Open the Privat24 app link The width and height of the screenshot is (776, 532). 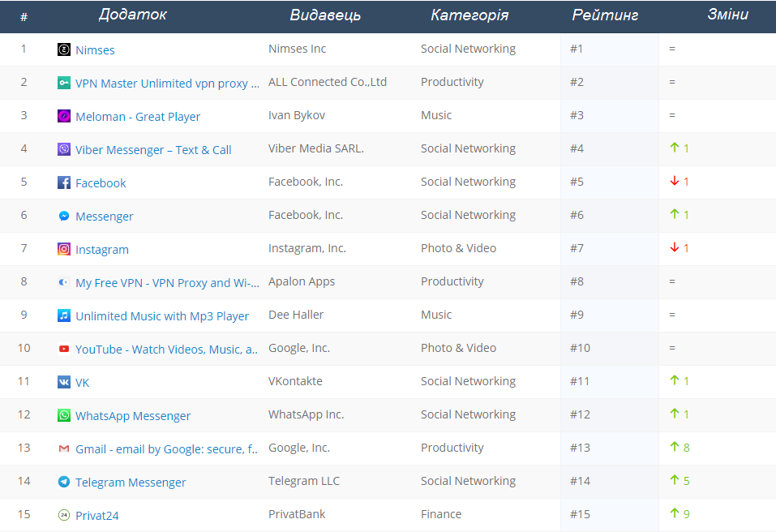[97, 516]
